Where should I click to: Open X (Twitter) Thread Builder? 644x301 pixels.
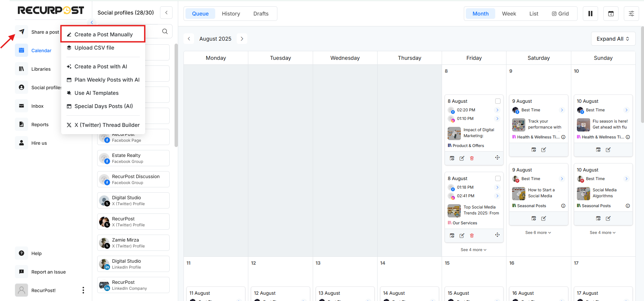(103, 125)
